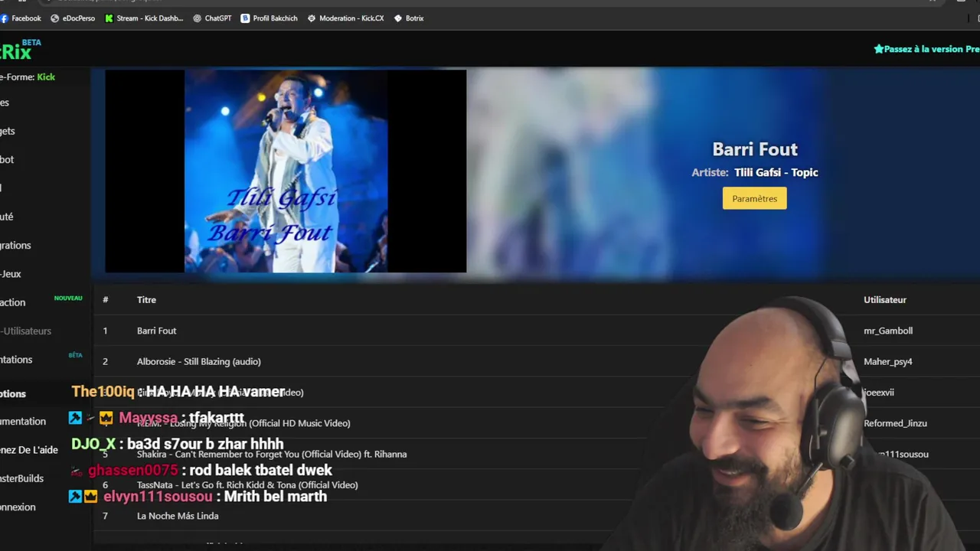This screenshot has width=980, height=551.
Task: Open the sidebar item ending in 'nnexion'
Action: point(18,507)
